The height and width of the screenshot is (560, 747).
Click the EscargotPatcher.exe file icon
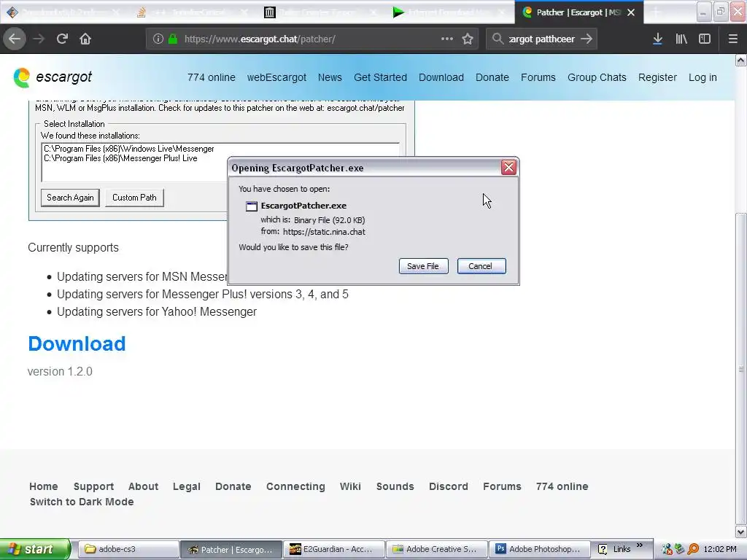point(251,206)
